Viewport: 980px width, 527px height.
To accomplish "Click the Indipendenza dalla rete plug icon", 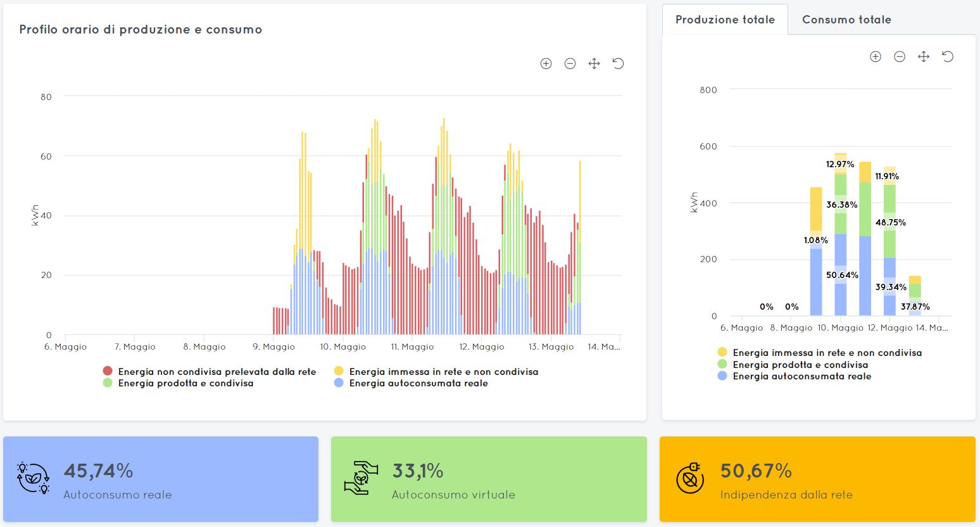I will [690, 478].
